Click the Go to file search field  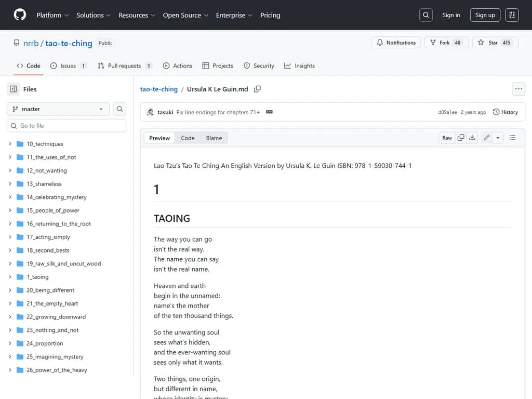tap(66, 126)
